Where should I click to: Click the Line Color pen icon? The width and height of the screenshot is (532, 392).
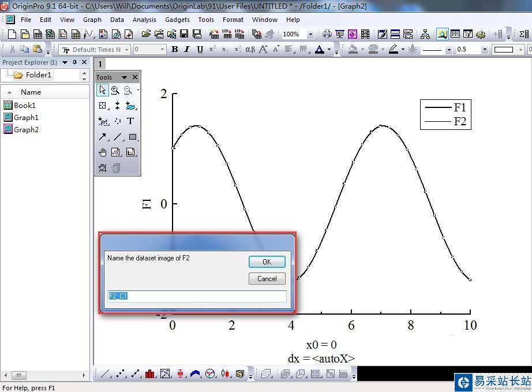click(x=393, y=49)
